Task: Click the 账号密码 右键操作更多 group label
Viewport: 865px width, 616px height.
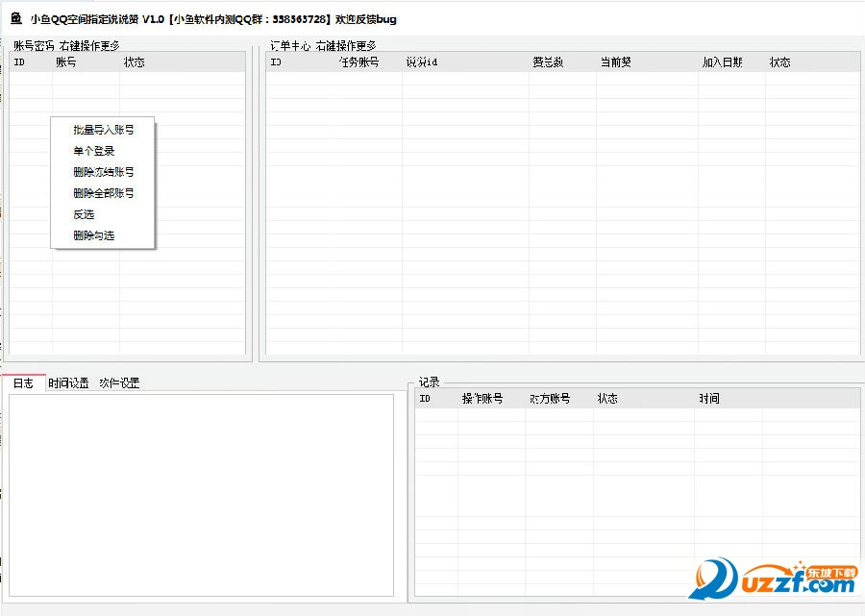Action: coord(66,46)
